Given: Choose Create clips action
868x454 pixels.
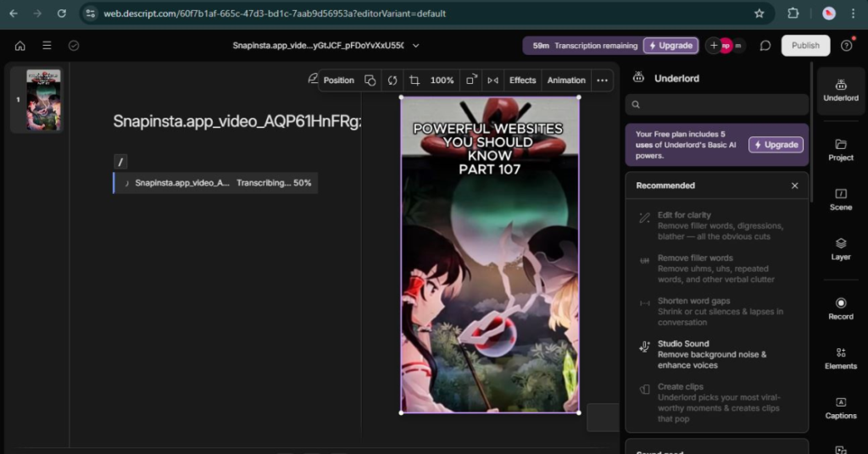Looking at the screenshot, I should [716, 402].
